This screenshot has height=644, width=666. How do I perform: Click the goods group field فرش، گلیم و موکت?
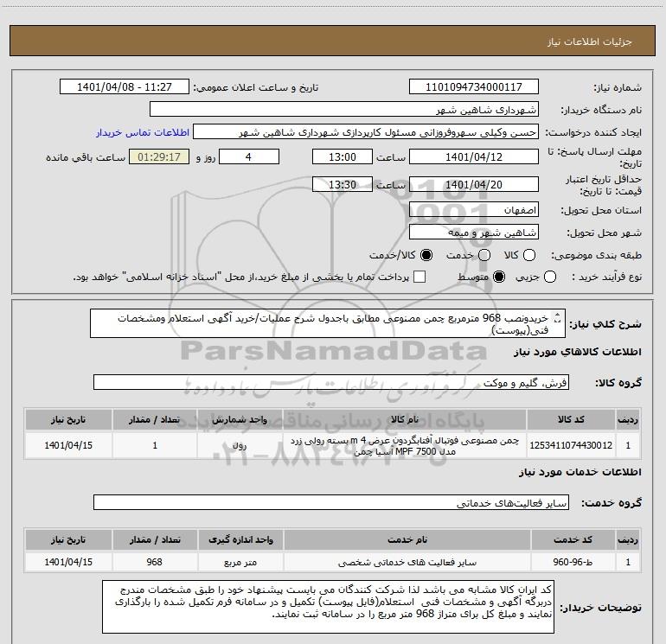331,382
